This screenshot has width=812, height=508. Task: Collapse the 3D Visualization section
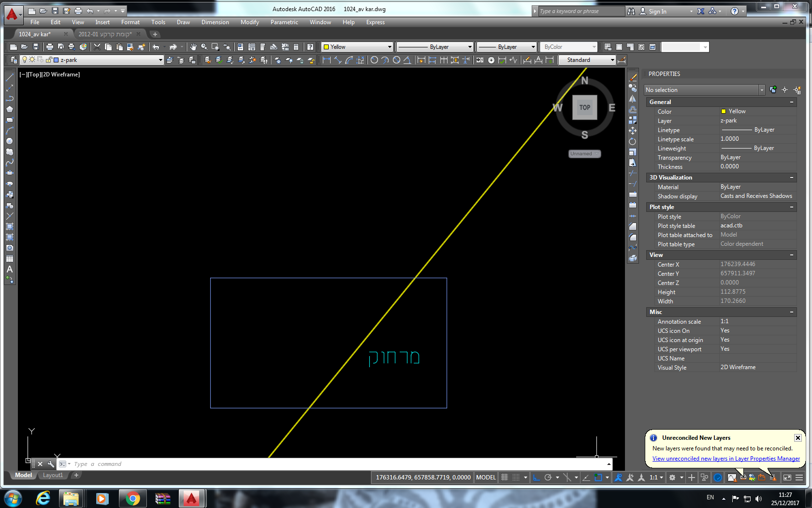[x=792, y=178]
